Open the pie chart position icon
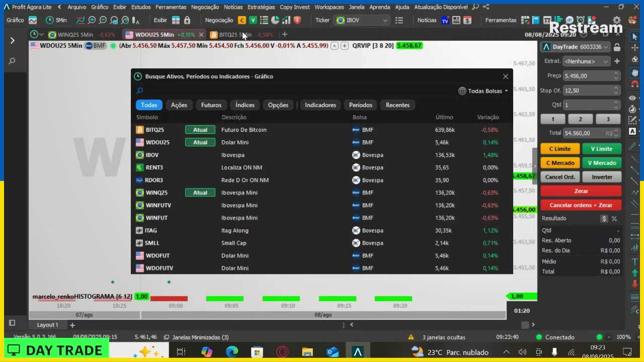This screenshot has height=362, width=644. pyautogui.click(x=275, y=20)
